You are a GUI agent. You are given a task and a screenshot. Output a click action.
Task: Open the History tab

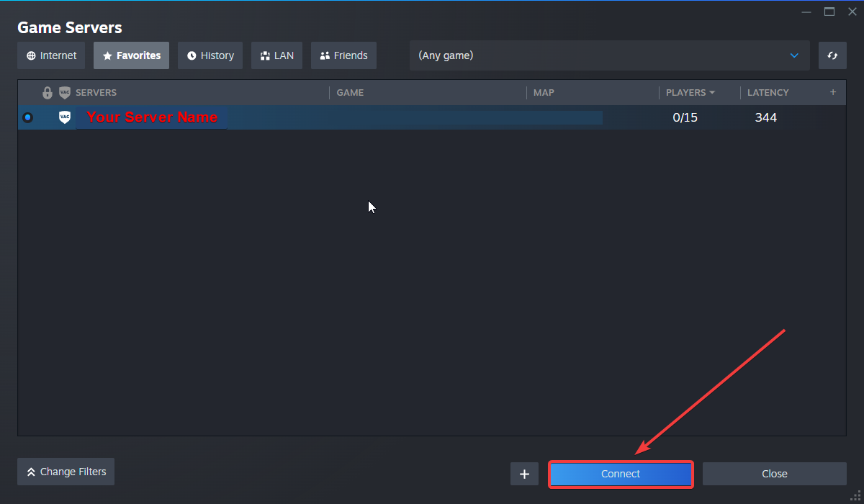point(210,55)
